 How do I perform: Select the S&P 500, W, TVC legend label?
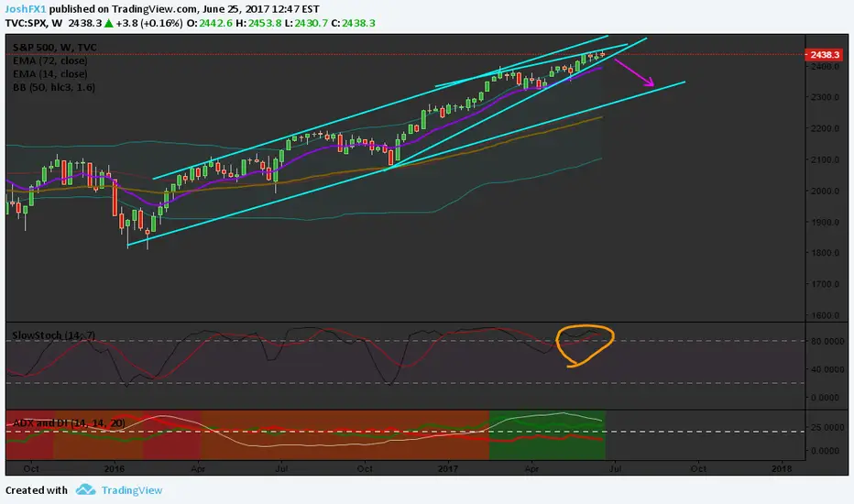(x=54, y=48)
